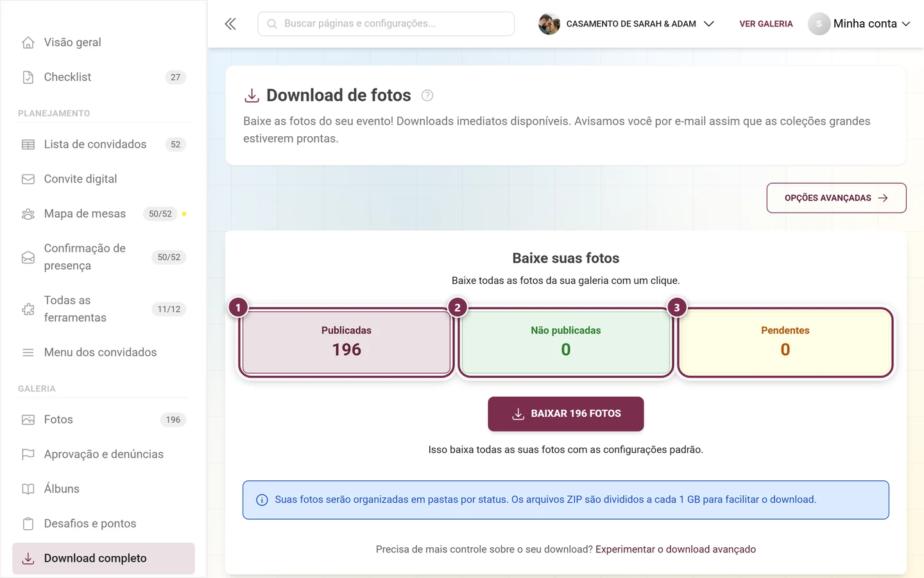Follow Experimentar o download avançado link
The height and width of the screenshot is (578, 924).
tap(676, 550)
